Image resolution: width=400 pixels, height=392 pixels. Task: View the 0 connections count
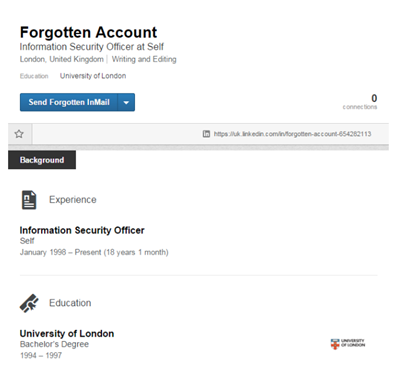coord(360,102)
